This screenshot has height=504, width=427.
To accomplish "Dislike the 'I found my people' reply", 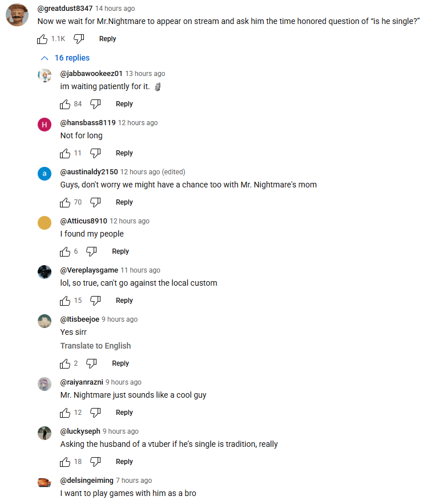I will coord(91,252).
